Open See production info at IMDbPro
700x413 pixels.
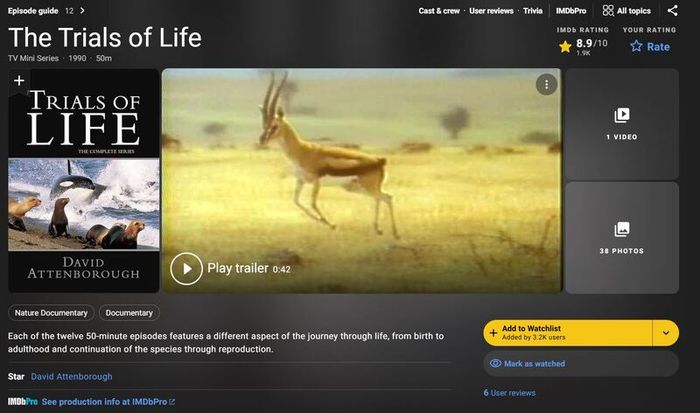pos(104,402)
